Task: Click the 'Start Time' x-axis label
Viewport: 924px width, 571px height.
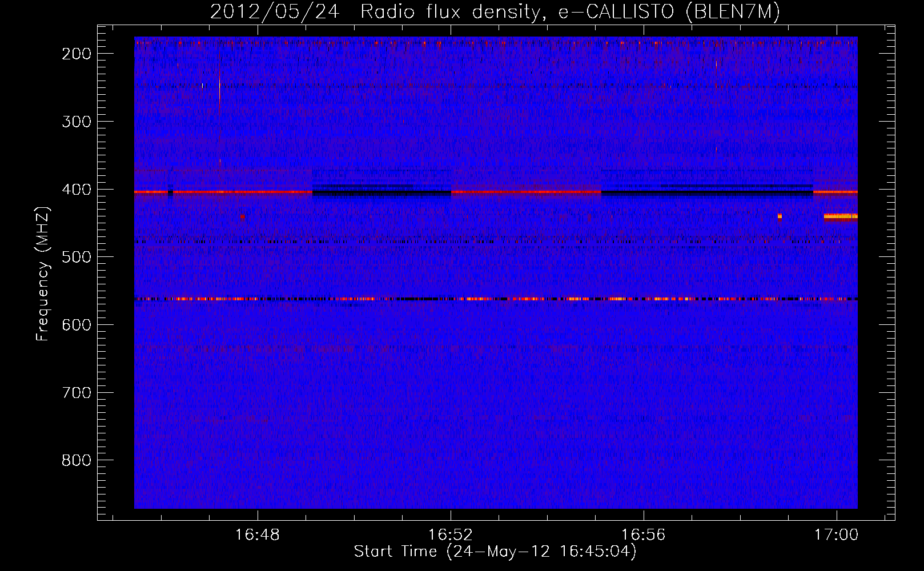Action: pos(495,552)
